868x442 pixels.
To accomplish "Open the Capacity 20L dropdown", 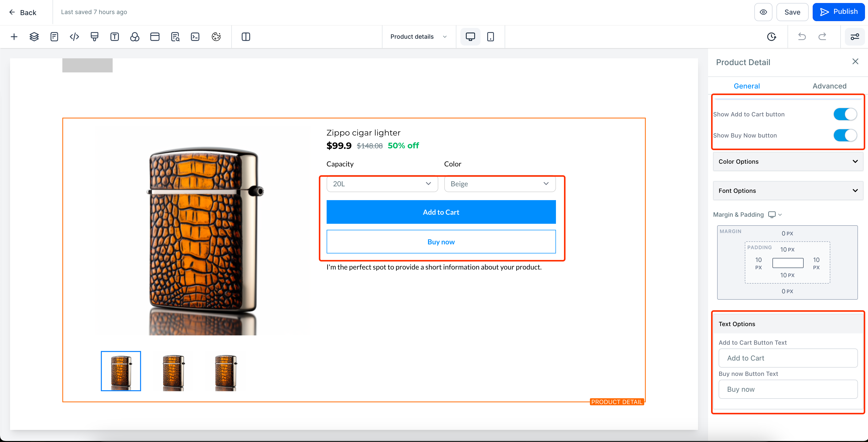I will (382, 184).
